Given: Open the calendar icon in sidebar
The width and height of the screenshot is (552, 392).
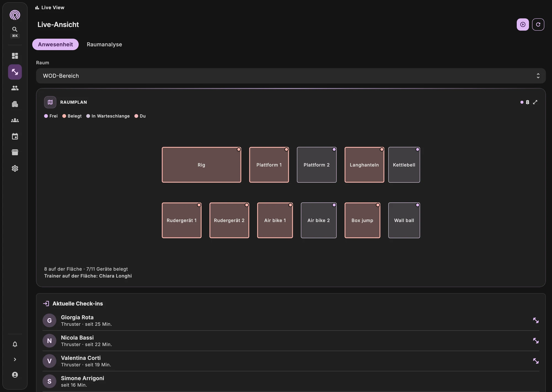Looking at the screenshot, I should point(15,136).
